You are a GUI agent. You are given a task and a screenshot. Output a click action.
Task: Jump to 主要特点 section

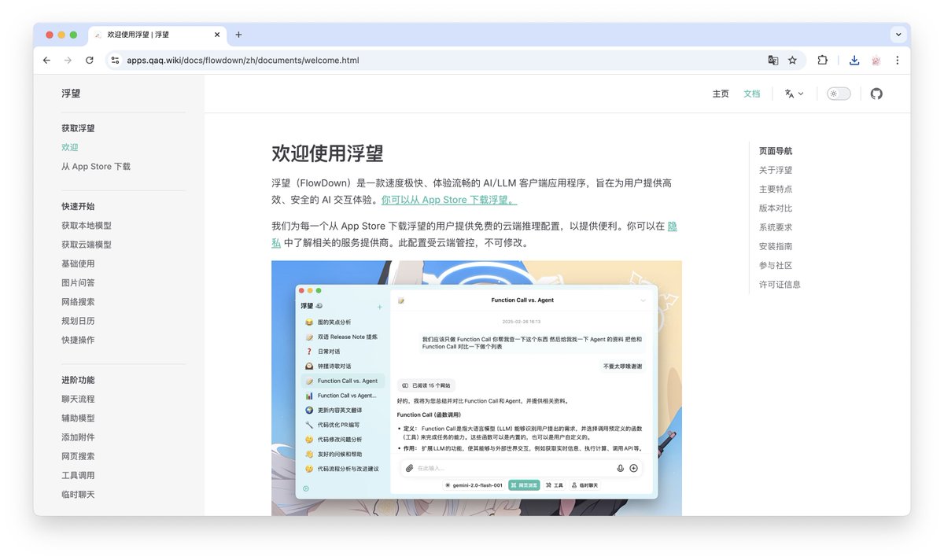click(x=776, y=189)
